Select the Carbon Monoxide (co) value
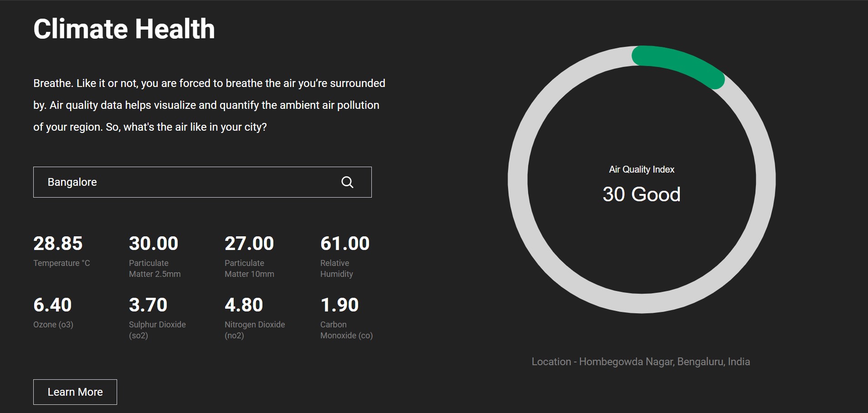 coord(339,306)
